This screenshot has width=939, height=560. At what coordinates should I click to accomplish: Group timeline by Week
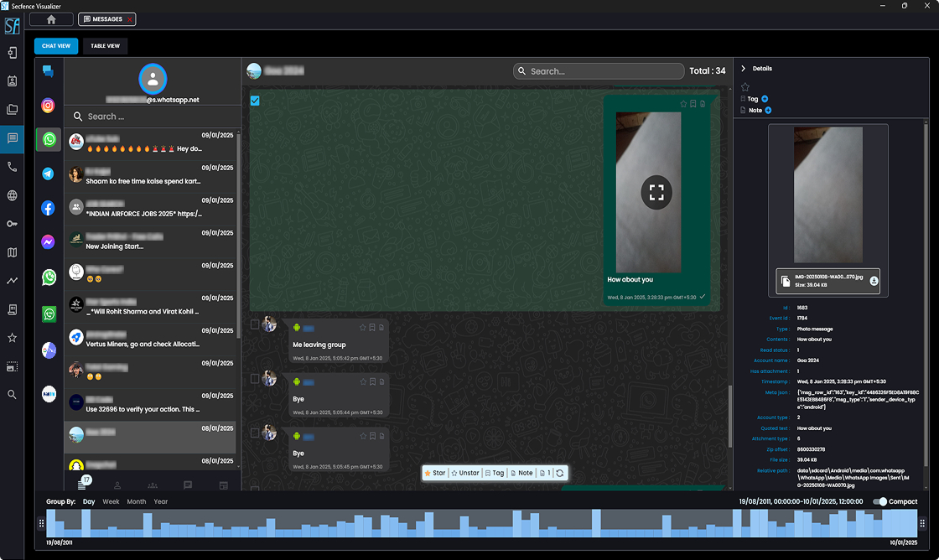point(111,502)
